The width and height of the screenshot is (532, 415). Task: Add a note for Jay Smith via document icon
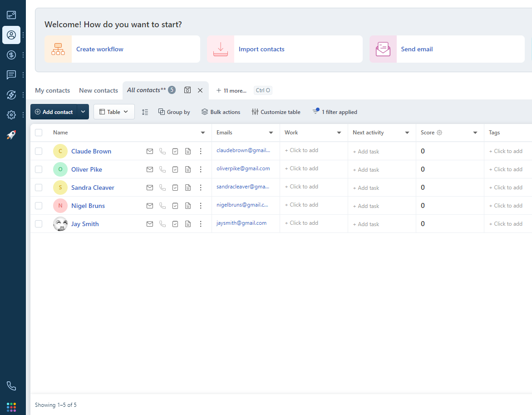pyautogui.click(x=188, y=223)
